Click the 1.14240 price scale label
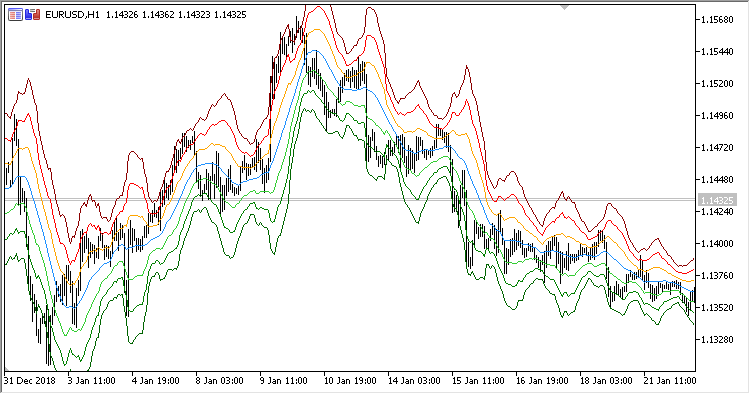Viewport: 750px width, 394px height. point(717,212)
